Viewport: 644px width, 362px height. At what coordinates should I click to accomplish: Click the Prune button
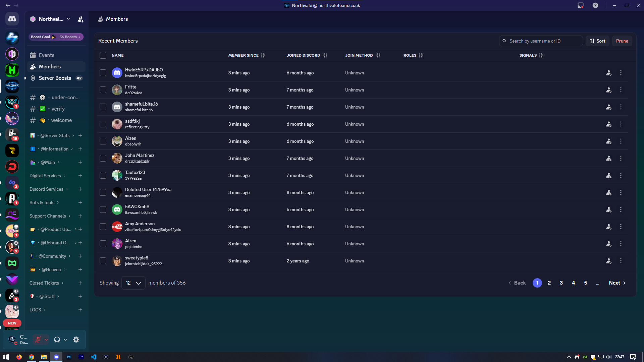[x=622, y=41]
